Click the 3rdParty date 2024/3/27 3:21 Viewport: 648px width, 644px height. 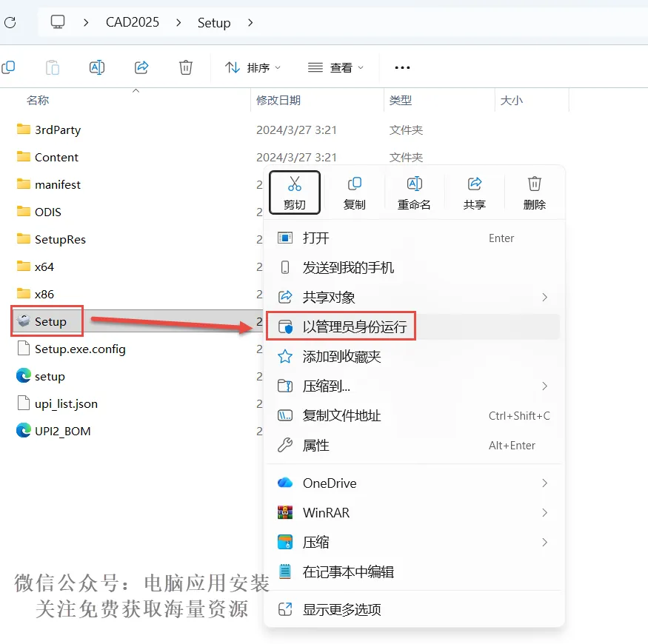[x=296, y=130]
